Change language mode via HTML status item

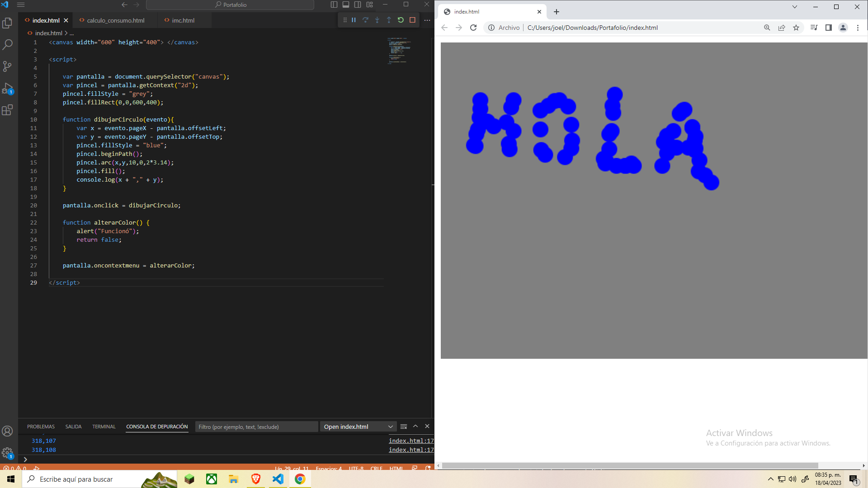pyautogui.click(x=396, y=468)
